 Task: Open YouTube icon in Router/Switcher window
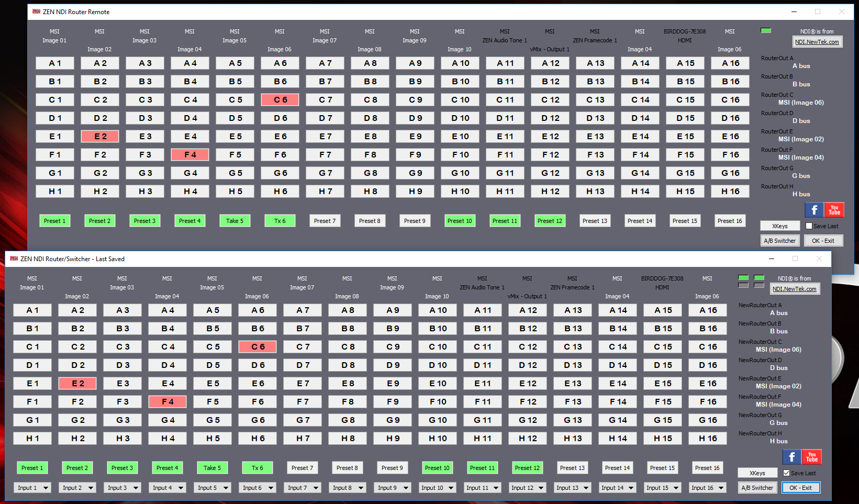[x=812, y=457]
